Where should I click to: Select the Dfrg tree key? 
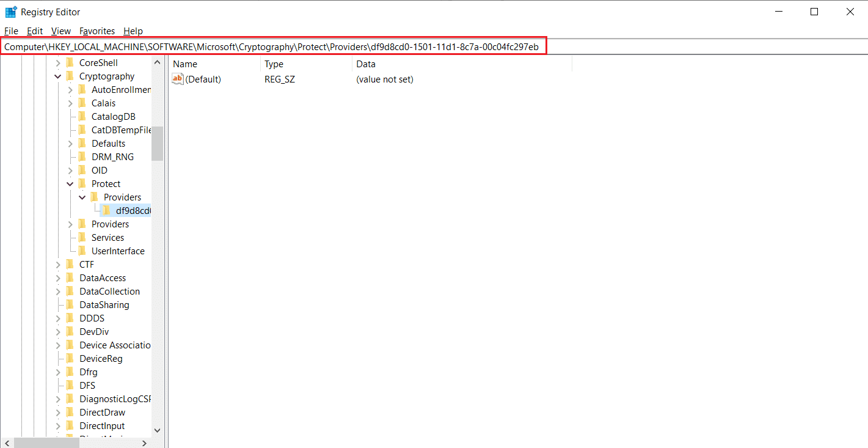(x=89, y=372)
